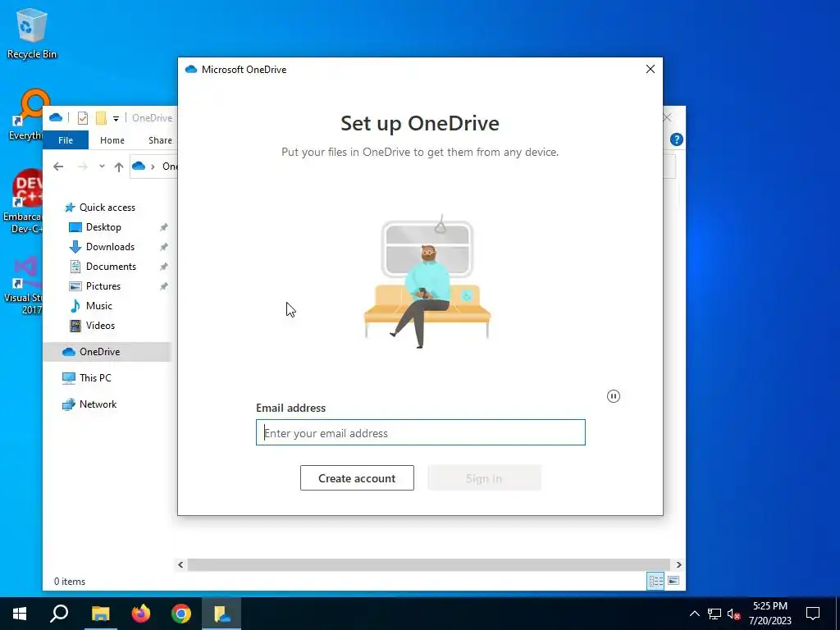Image resolution: width=840 pixels, height=630 pixels.
Task: Open Windows search from the taskbar
Action: (x=59, y=614)
